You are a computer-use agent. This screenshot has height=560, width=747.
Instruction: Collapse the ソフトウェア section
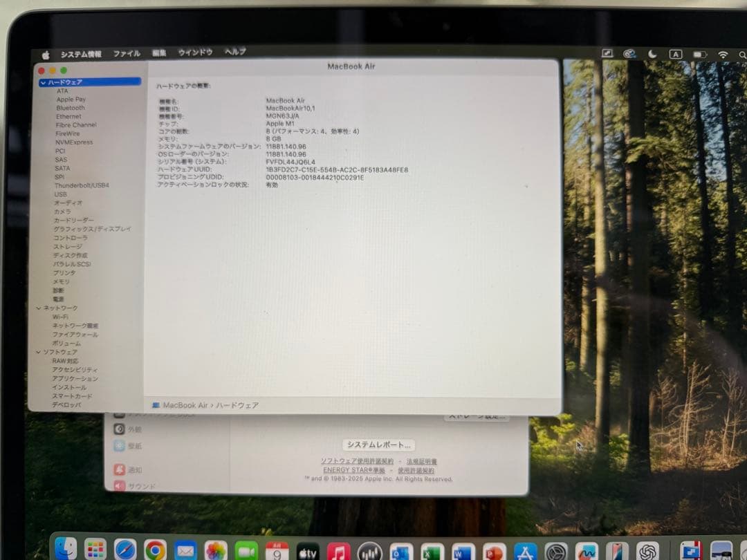(x=38, y=352)
